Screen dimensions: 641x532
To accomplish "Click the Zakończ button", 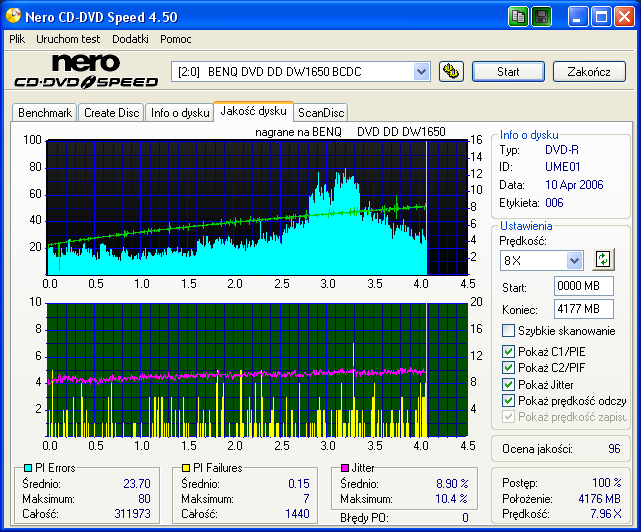I will pyautogui.click(x=589, y=72).
